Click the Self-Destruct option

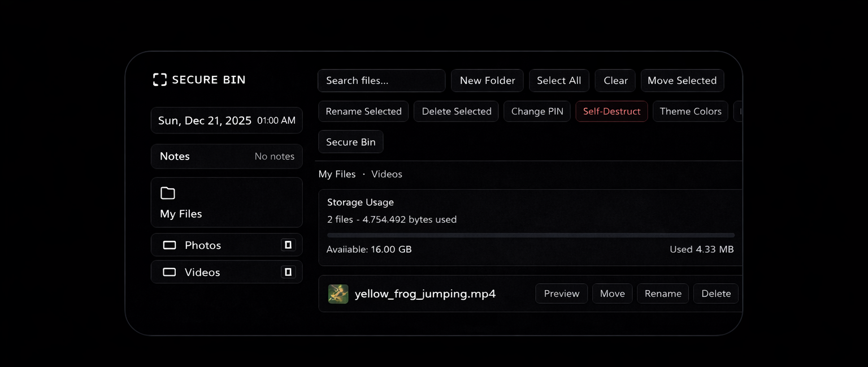coord(611,111)
